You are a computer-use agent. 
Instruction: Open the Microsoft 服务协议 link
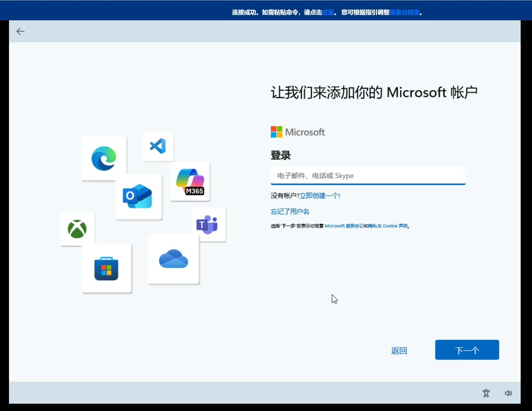pyautogui.click(x=344, y=226)
